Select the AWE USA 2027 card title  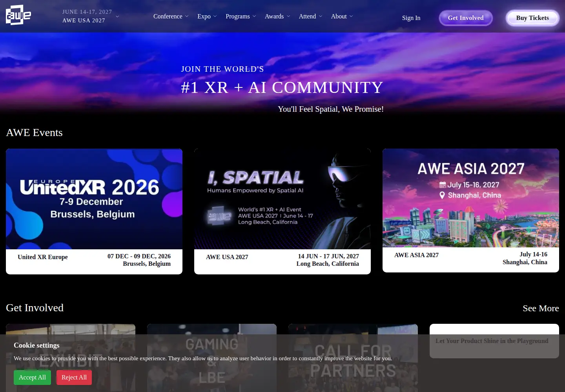(x=227, y=257)
